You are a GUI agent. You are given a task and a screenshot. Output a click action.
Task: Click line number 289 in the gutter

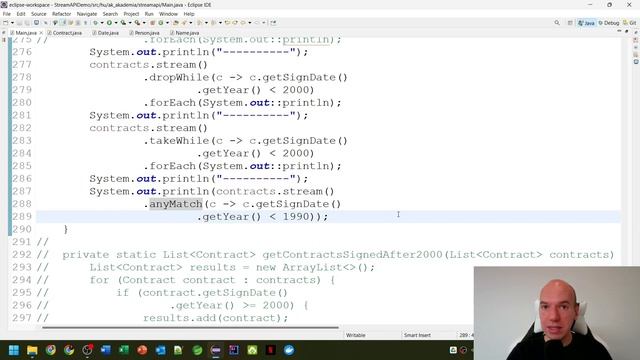point(22,216)
